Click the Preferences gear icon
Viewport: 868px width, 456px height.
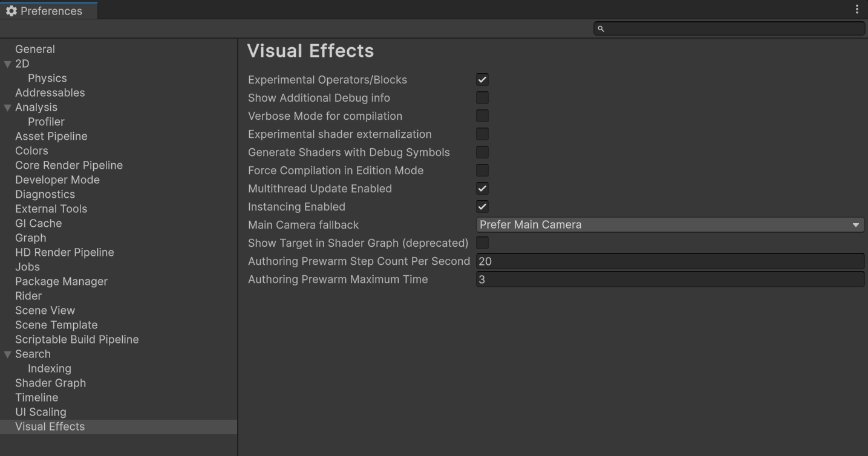click(x=11, y=11)
